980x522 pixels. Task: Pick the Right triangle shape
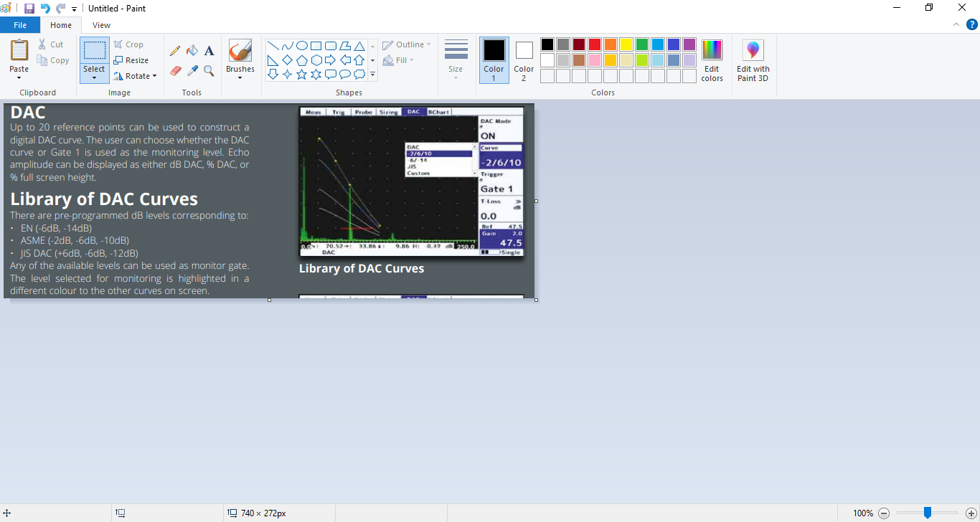(x=273, y=60)
